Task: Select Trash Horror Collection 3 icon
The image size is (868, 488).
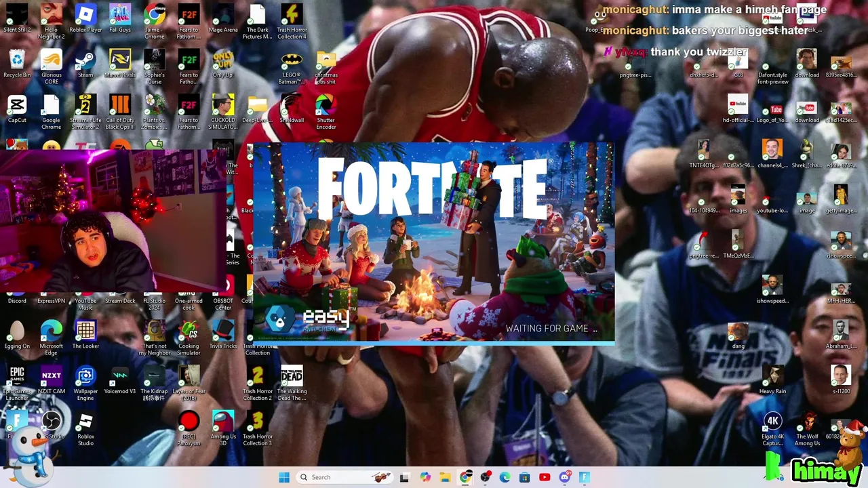Action: 258,428
